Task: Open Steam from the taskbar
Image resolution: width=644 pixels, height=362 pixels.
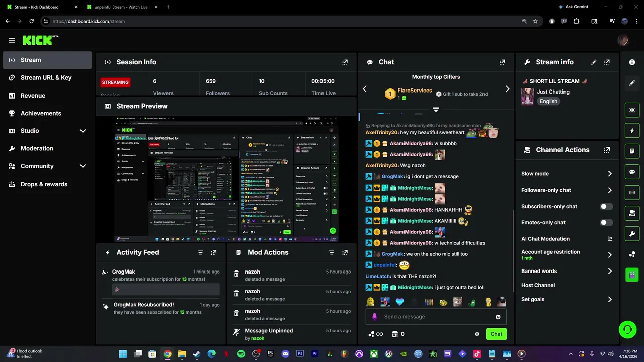Action: click(196, 354)
